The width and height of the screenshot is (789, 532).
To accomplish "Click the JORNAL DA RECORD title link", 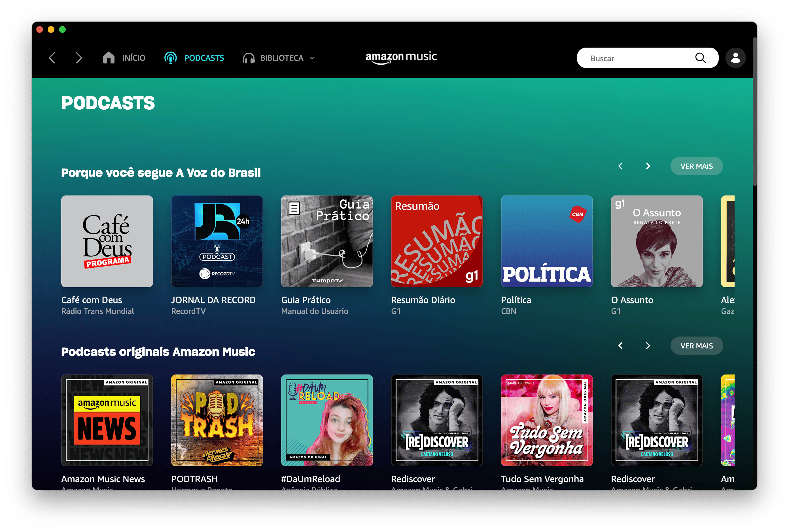I will pos(213,300).
